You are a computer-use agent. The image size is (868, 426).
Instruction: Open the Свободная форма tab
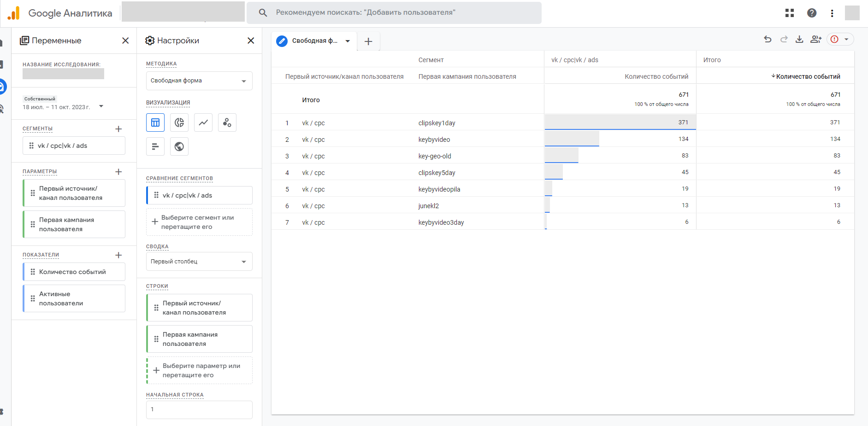314,41
